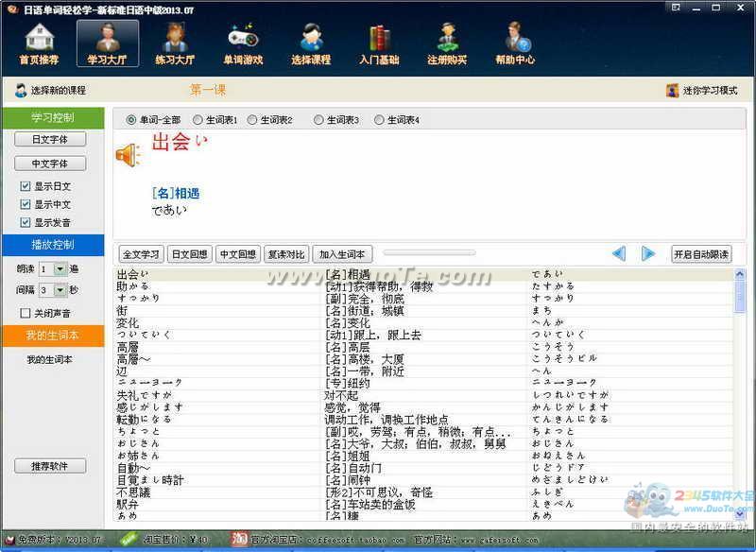Image resolution: width=756 pixels, height=552 pixels.
Task: Click 加入生词本 button
Action: [342, 254]
